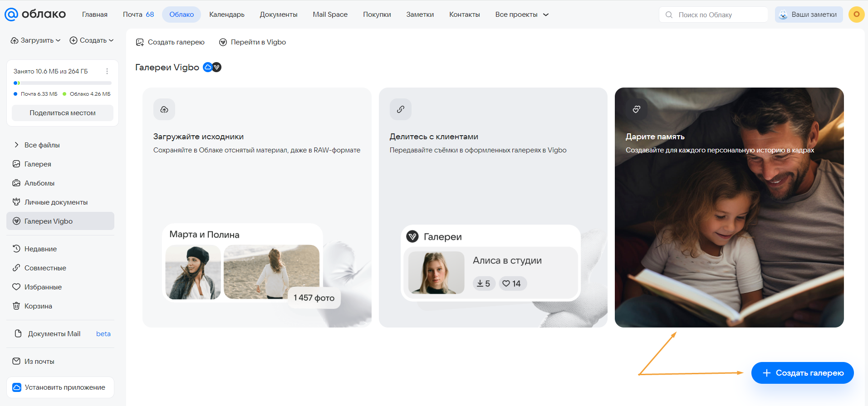This screenshot has width=868, height=406.
Task: Click Перейти в Vigbo link
Action: [253, 42]
